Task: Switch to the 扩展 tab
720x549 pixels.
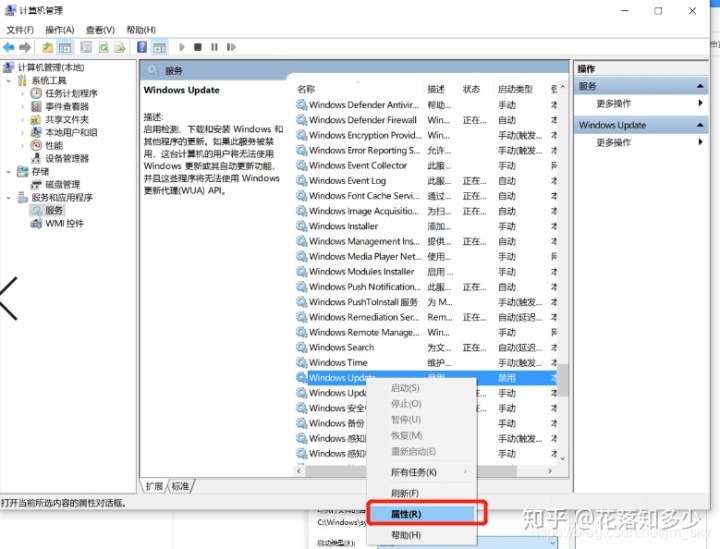Action: (154, 486)
